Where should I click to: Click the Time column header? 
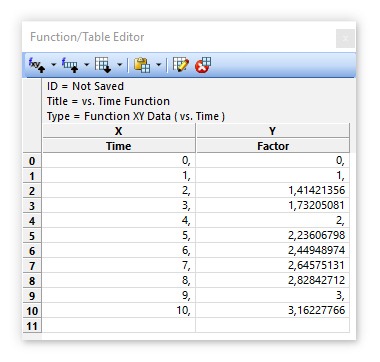coord(119,146)
